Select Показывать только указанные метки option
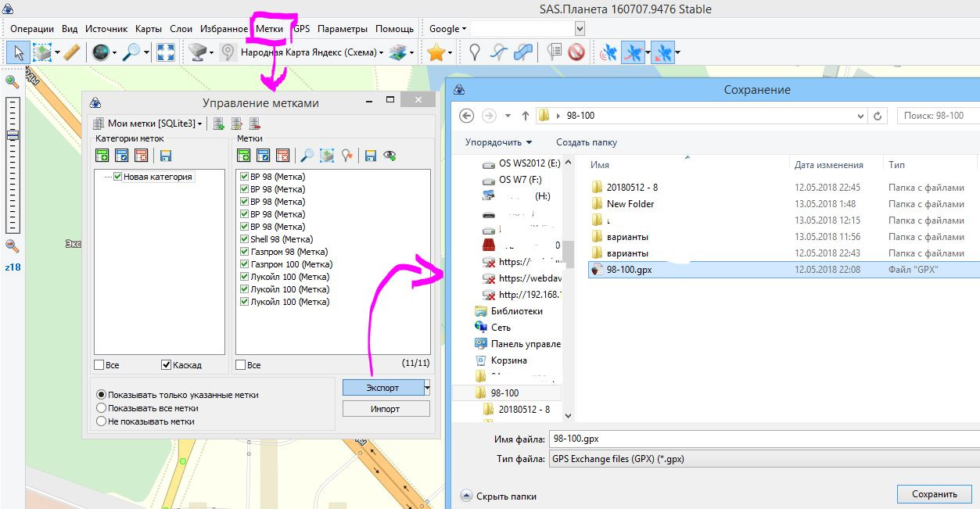980x509 pixels. click(x=101, y=395)
